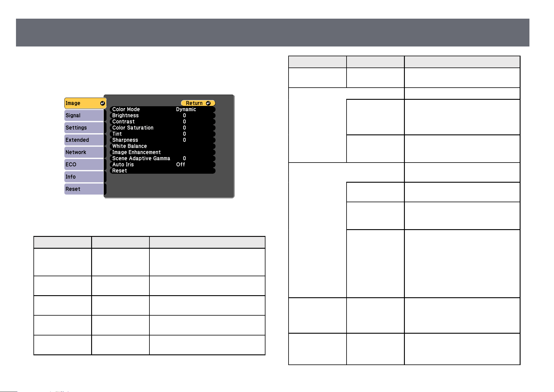Click the Scene Adaptive Gamma value 0
The height and width of the screenshot is (392, 554).
[x=184, y=158]
